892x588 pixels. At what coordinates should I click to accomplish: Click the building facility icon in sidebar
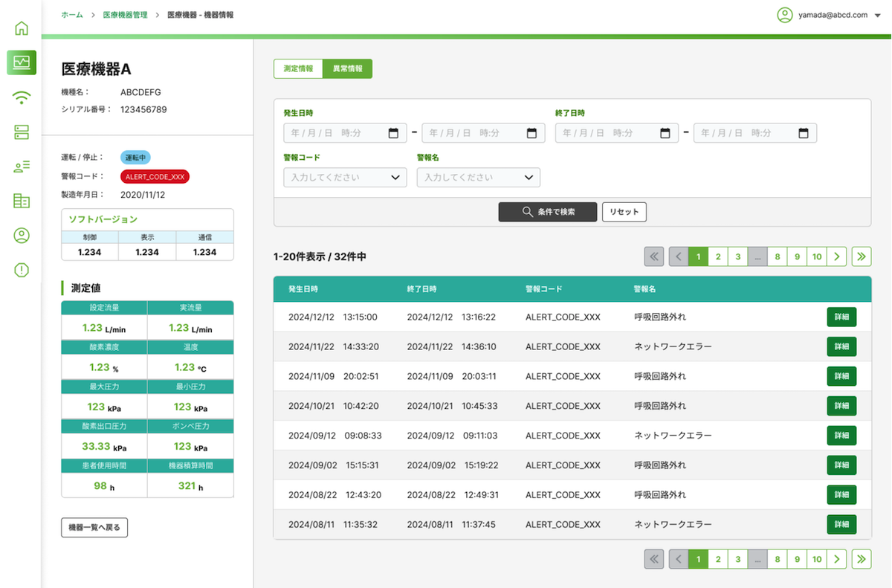(x=22, y=201)
